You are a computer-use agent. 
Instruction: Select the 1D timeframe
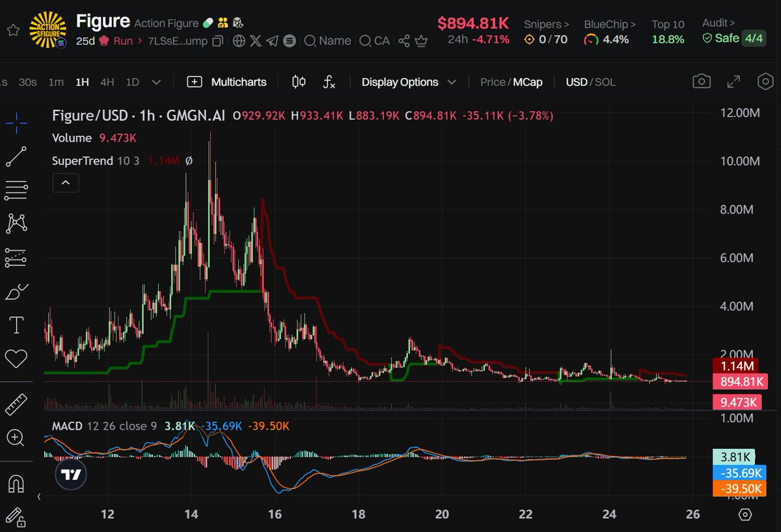pos(133,82)
